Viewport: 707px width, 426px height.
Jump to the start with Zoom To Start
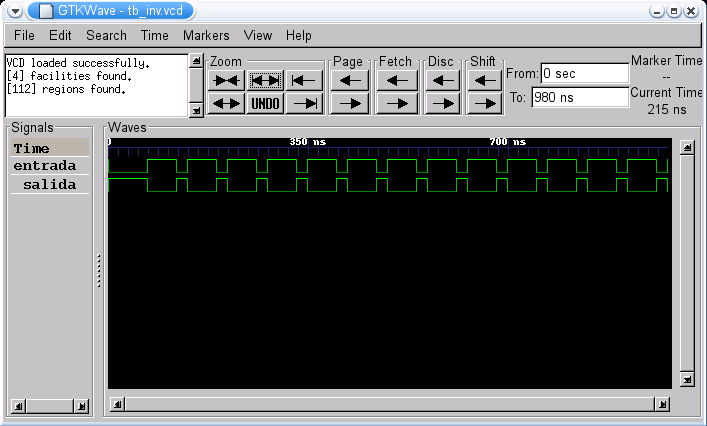[304, 81]
